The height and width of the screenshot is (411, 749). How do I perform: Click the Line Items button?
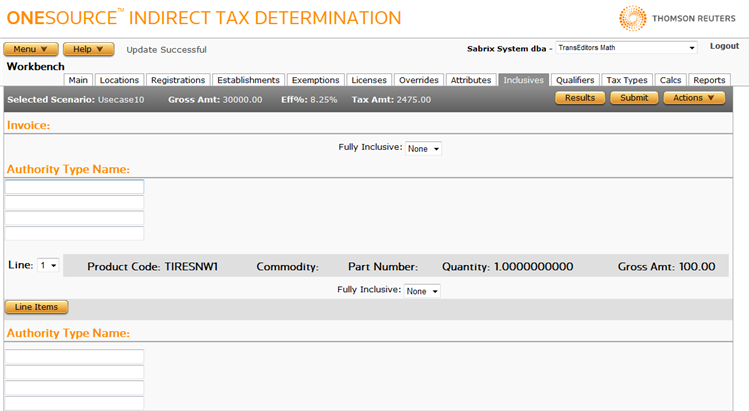pyautogui.click(x=36, y=306)
